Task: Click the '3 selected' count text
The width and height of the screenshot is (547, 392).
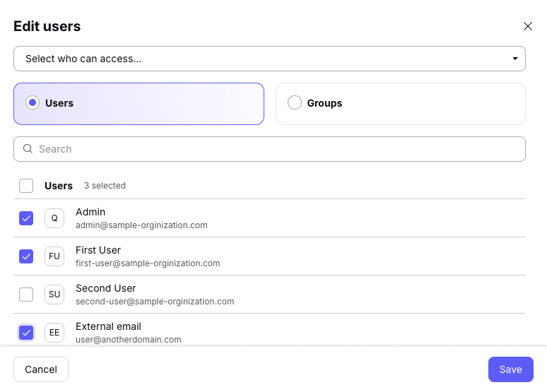Action: (x=105, y=186)
